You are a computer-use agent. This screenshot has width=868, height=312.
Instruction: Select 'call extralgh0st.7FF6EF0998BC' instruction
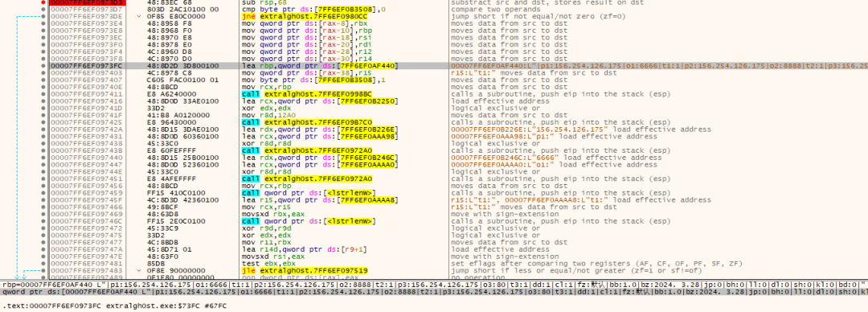pos(307,94)
